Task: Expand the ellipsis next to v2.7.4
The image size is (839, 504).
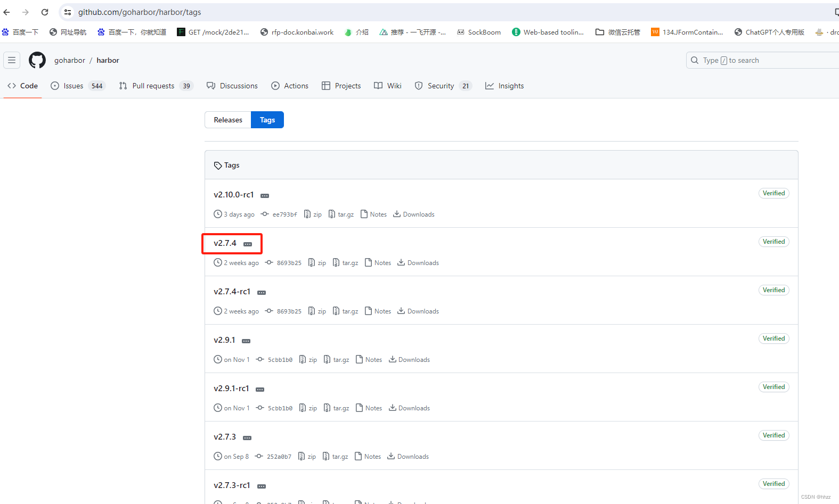Action: coord(248,244)
